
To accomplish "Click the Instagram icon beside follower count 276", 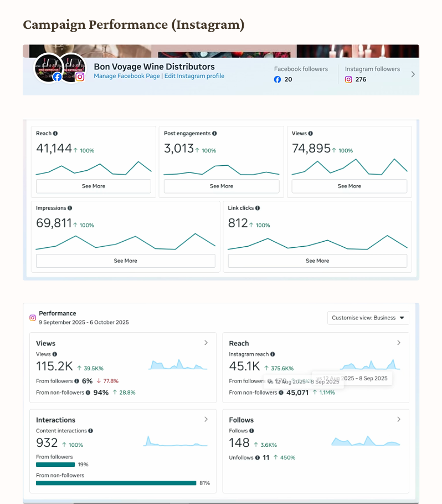I will (x=348, y=79).
